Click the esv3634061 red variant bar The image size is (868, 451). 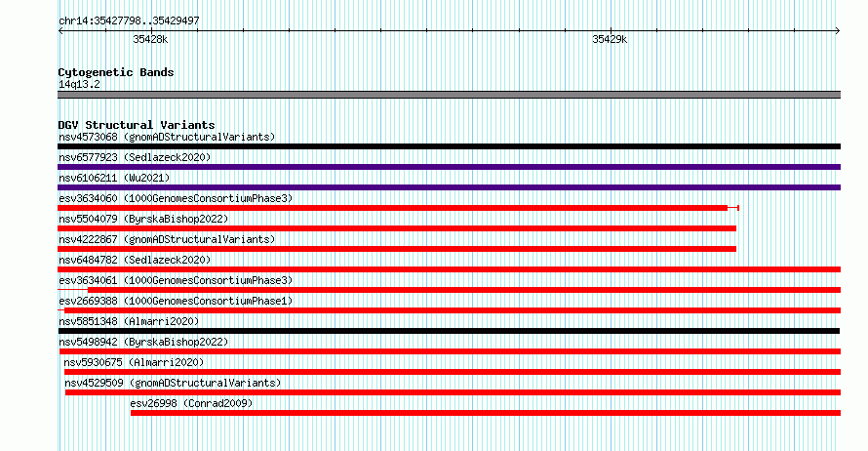(464, 290)
